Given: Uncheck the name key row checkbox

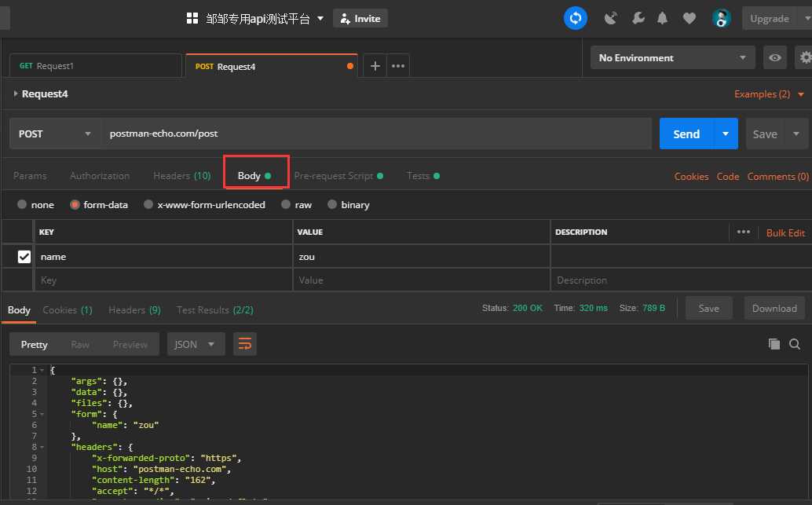Looking at the screenshot, I should click(24, 256).
